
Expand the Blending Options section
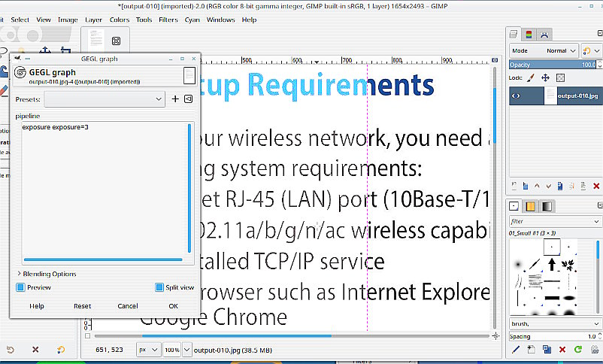pyautogui.click(x=46, y=274)
